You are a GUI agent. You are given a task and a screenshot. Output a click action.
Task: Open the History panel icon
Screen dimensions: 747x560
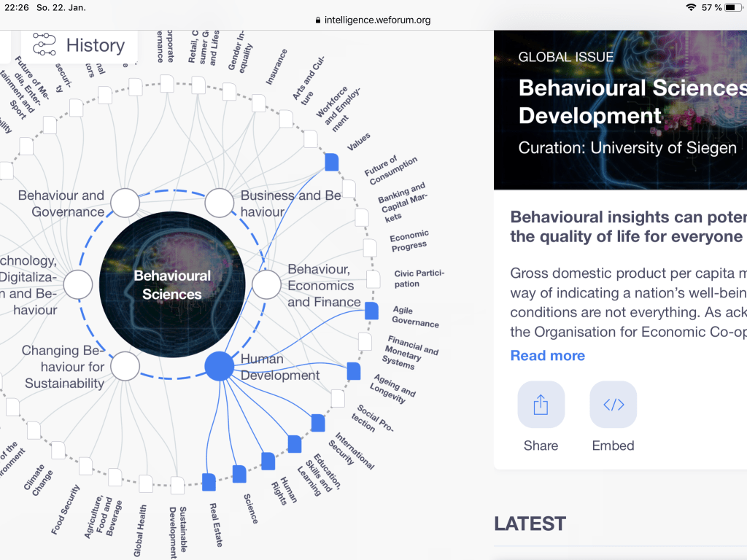pyautogui.click(x=44, y=45)
